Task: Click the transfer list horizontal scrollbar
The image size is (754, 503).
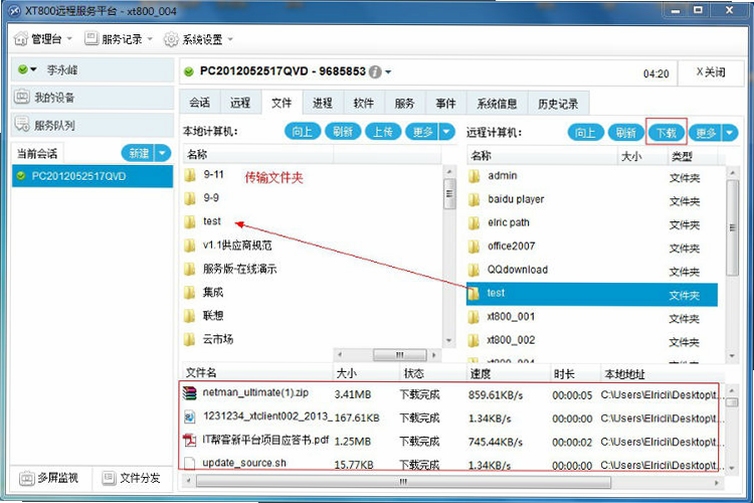Action: click(404, 481)
